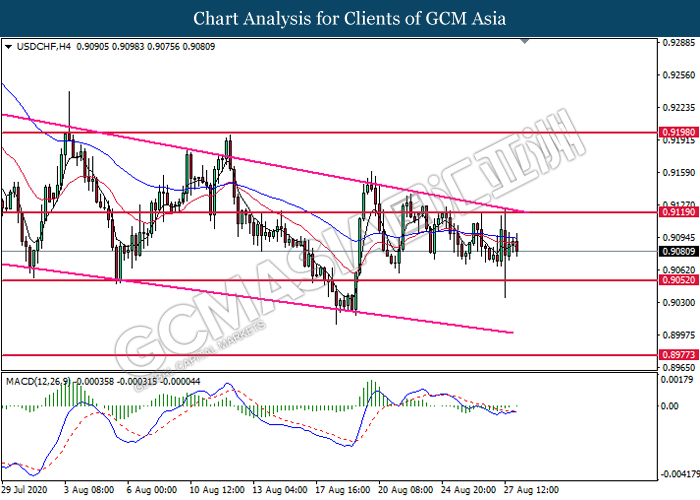
Task: Click the 3 Aug 08:00 time label
Action: click(x=89, y=490)
